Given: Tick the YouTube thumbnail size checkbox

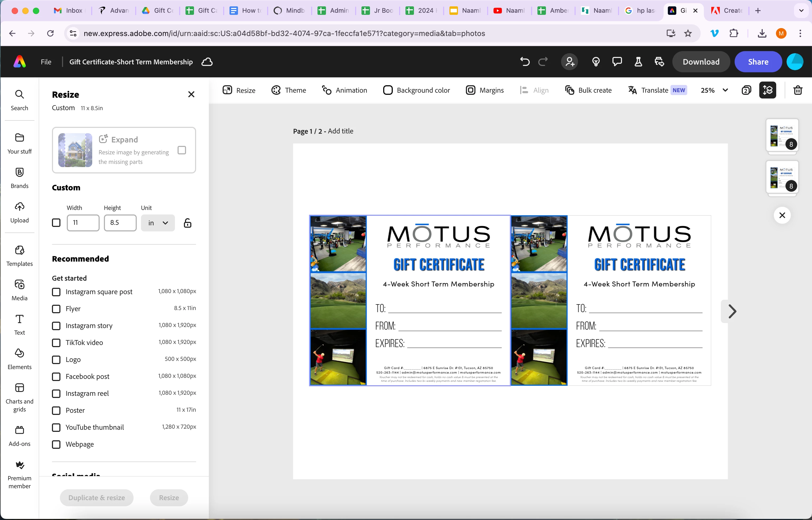Looking at the screenshot, I should coord(56,428).
